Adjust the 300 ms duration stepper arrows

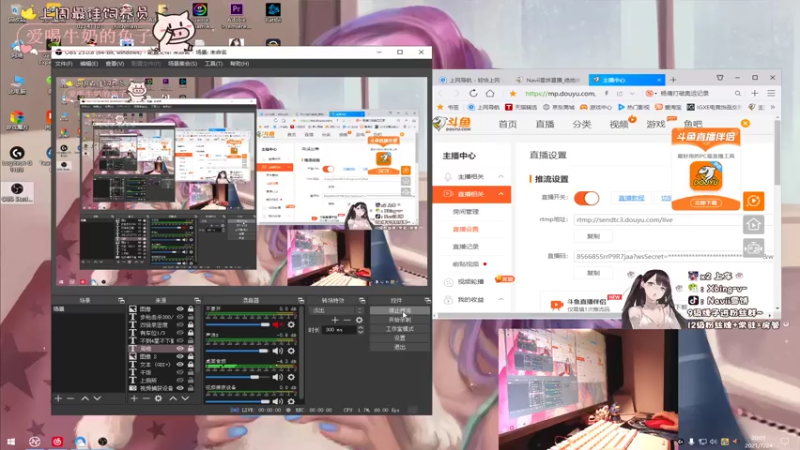point(361,330)
